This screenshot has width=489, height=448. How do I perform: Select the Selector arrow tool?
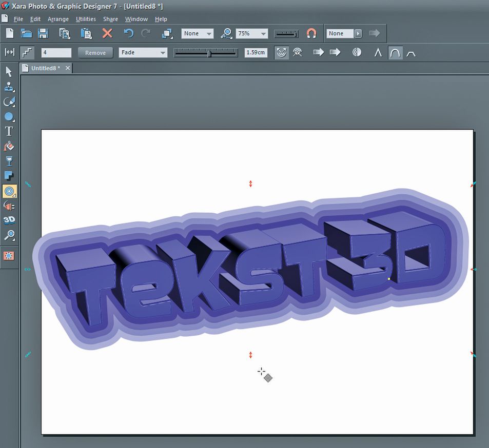[x=9, y=72]
